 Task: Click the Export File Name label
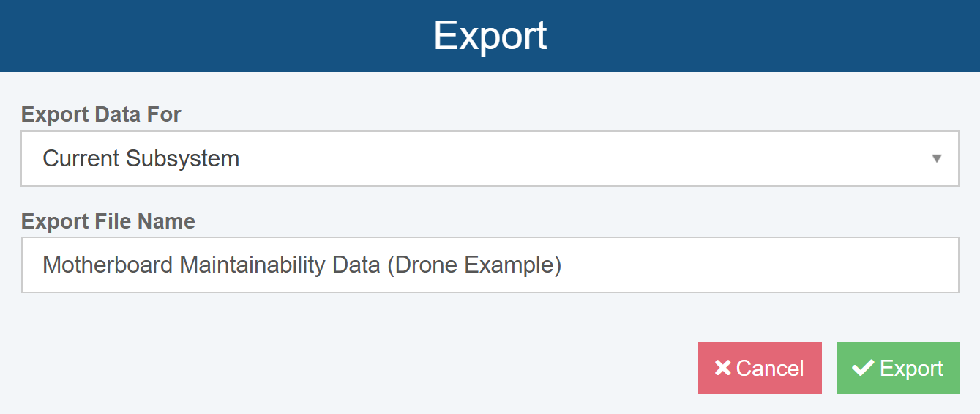click(x=108, y=221)
